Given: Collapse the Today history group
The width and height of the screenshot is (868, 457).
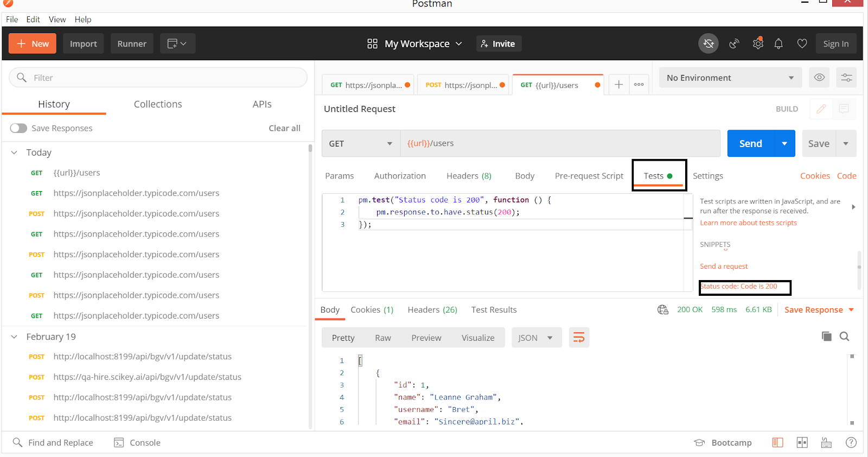Looking at the screenshot, I should (x=14, y=153).
